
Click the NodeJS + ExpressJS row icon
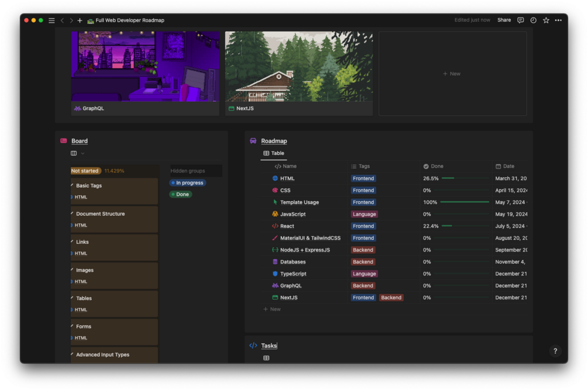tap(275, 250)
